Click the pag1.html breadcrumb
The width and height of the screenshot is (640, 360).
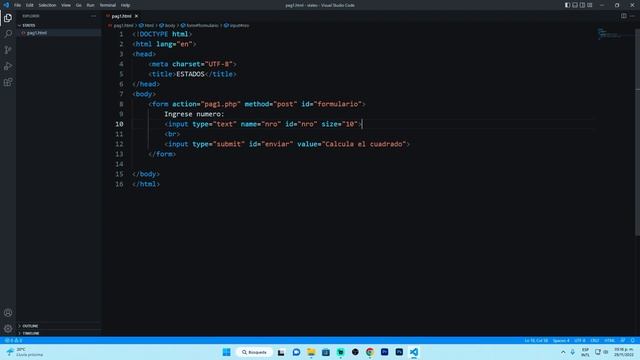pyautogui.click(x=123, y=25)
